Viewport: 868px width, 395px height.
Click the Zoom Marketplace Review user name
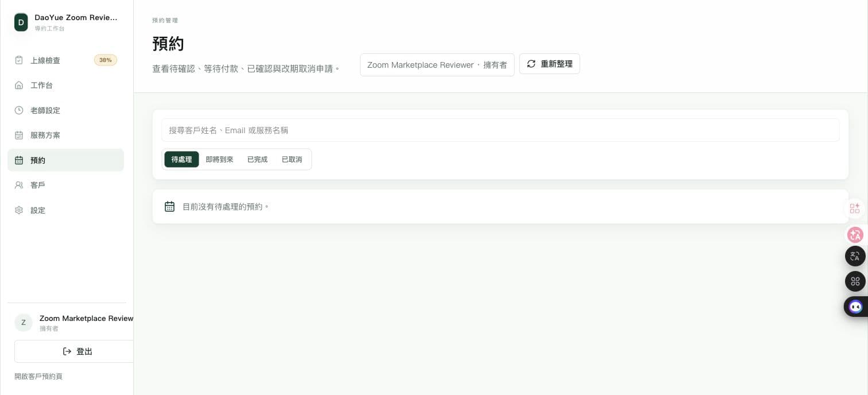(x=86, y=318)
